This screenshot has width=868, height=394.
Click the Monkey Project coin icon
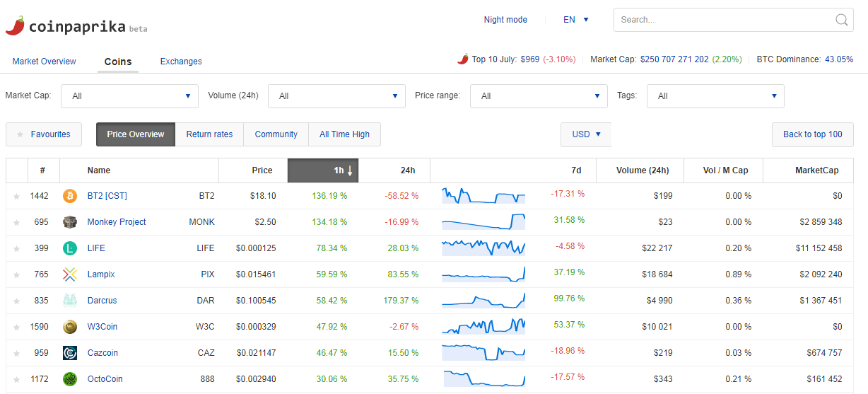click(69, 222)
